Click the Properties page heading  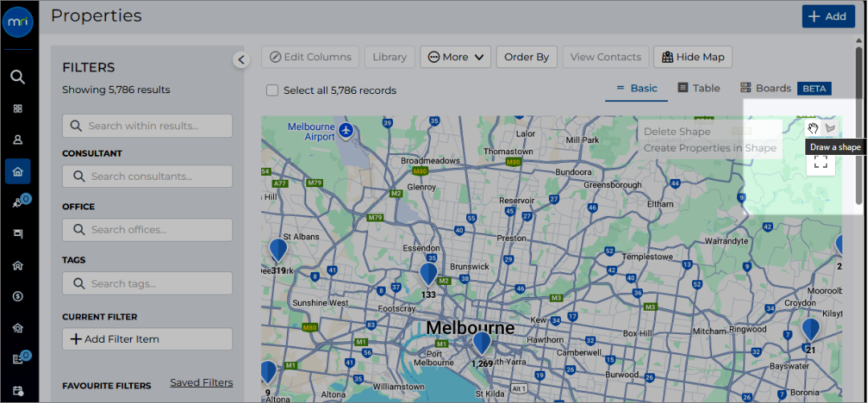96,15
